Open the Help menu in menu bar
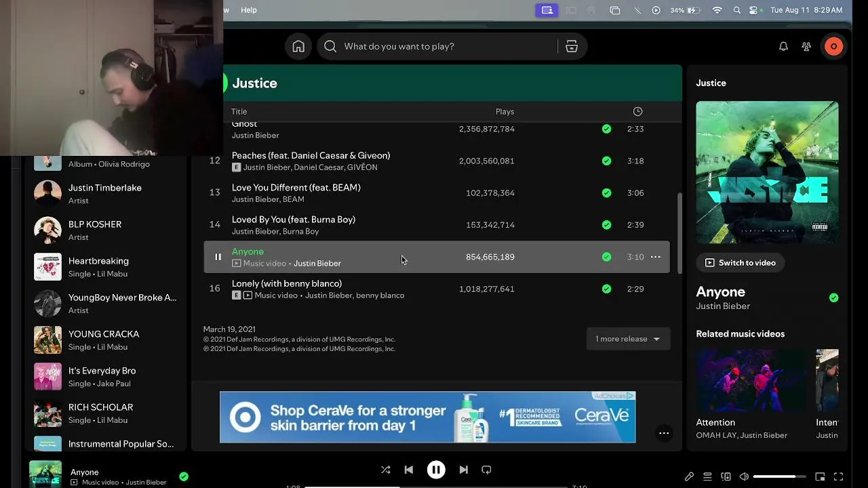Viewport: 868px width, 488px height. point(249,10)
